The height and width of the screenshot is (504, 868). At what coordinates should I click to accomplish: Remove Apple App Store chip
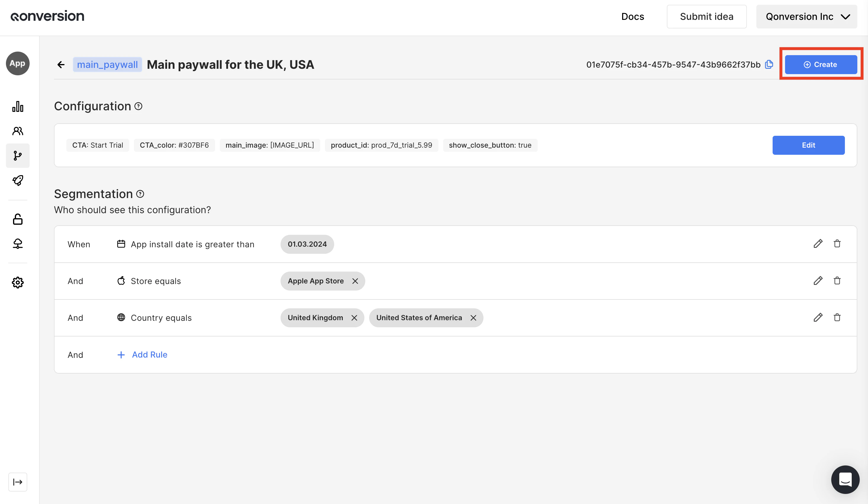tap(355, 281)
